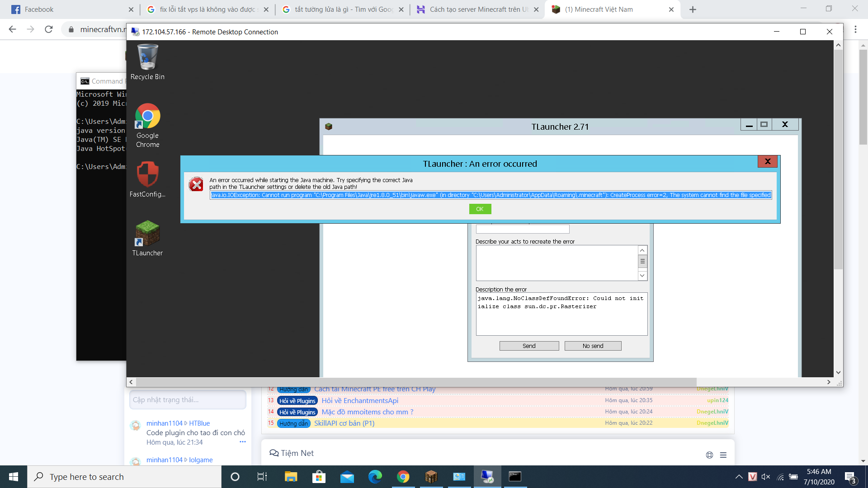
Task: Click the Command Prompt taskbar icon
Action: [515, 477]
